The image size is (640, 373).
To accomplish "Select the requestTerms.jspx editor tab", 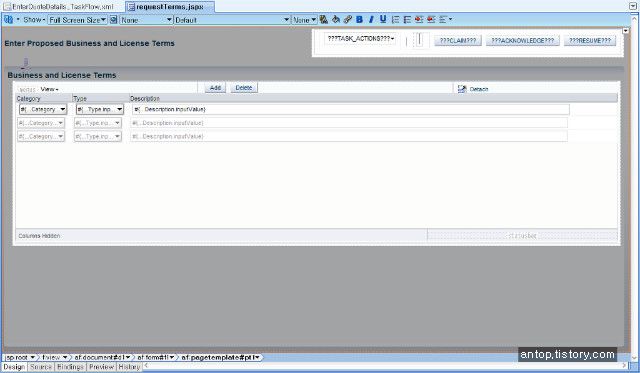I will (170, 7).
